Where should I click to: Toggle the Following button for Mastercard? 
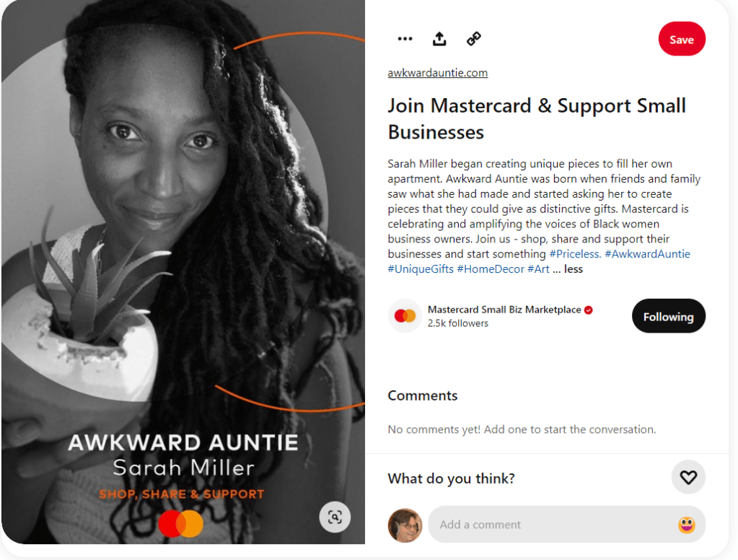(x=668, y=316)
